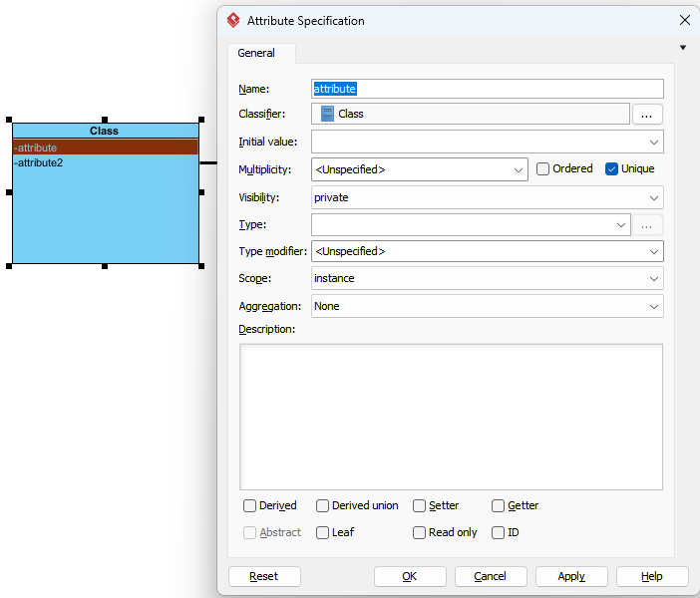Click the Class icon in Classifier field
Screen dimensions: 700x598
click(327, 114)
